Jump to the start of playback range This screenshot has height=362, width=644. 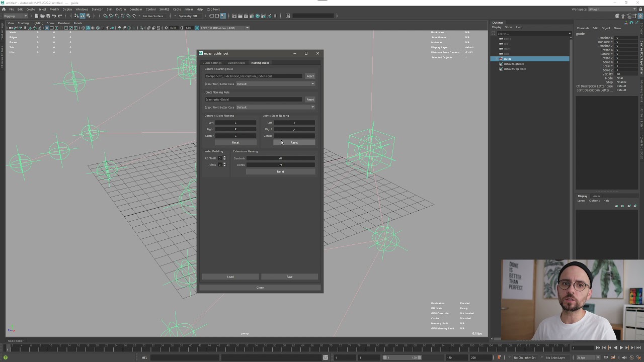pos(598,347)
